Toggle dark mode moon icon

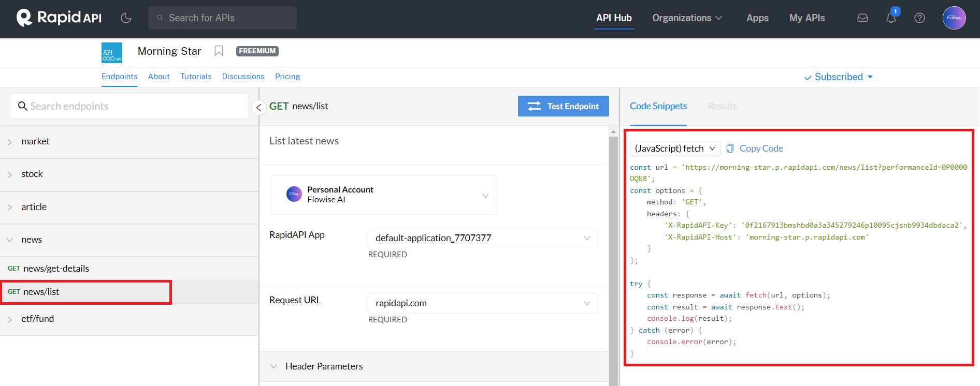coord(126,18)
